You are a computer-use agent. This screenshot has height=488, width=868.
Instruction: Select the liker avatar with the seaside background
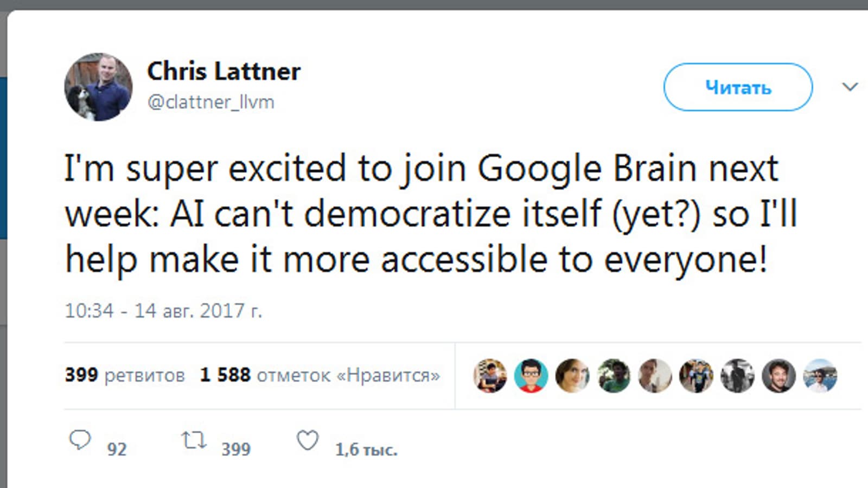coord(820,375)
